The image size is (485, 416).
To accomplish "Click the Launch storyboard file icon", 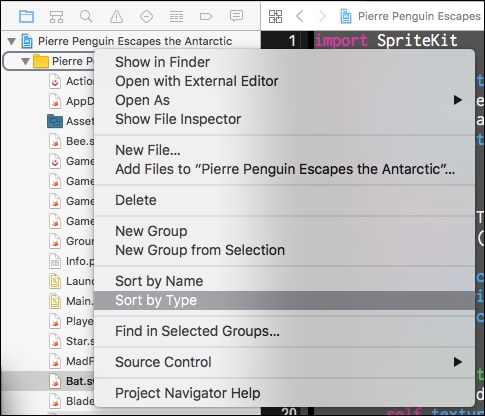I will (55, 281).
